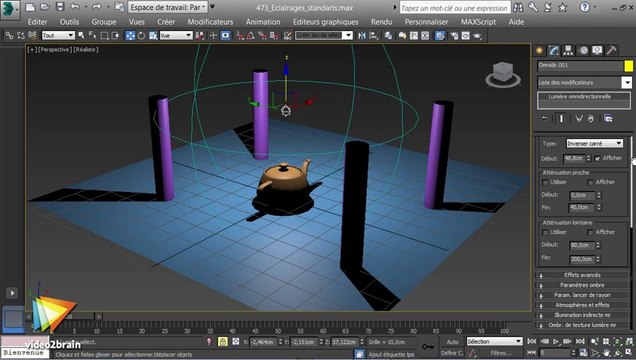The image size is (636, 360).
Task: Open the Tout selection filter dropdown
Action: click(58, 36)
